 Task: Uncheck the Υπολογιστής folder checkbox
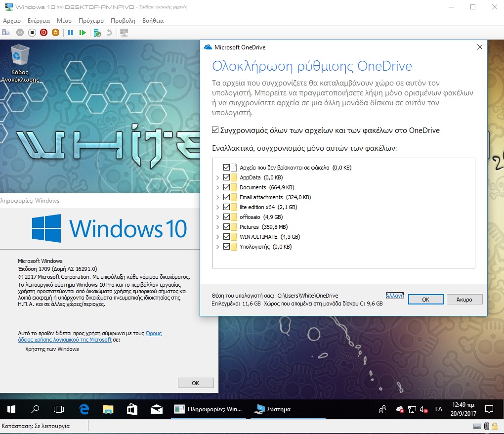coord(226,247)
